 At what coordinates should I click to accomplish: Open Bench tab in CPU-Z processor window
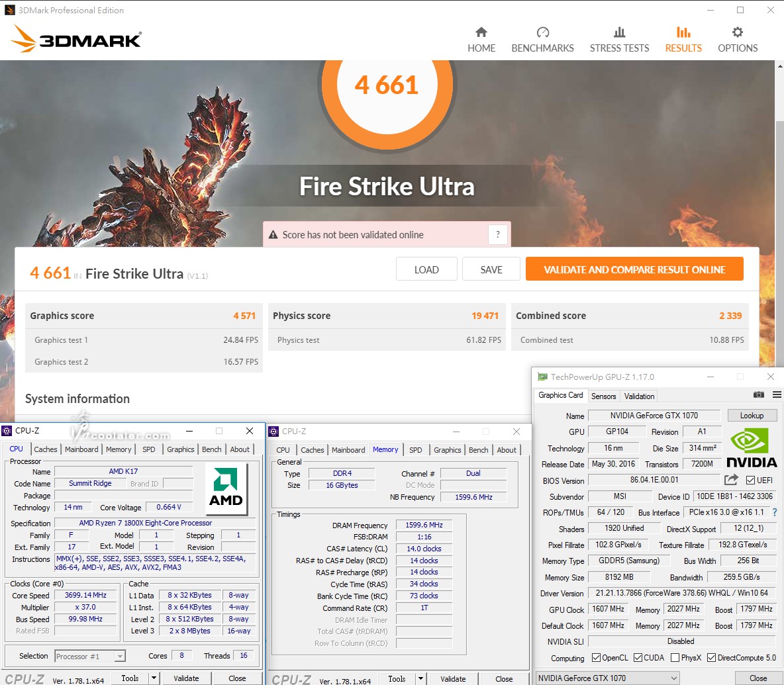[x=211, y=449]
